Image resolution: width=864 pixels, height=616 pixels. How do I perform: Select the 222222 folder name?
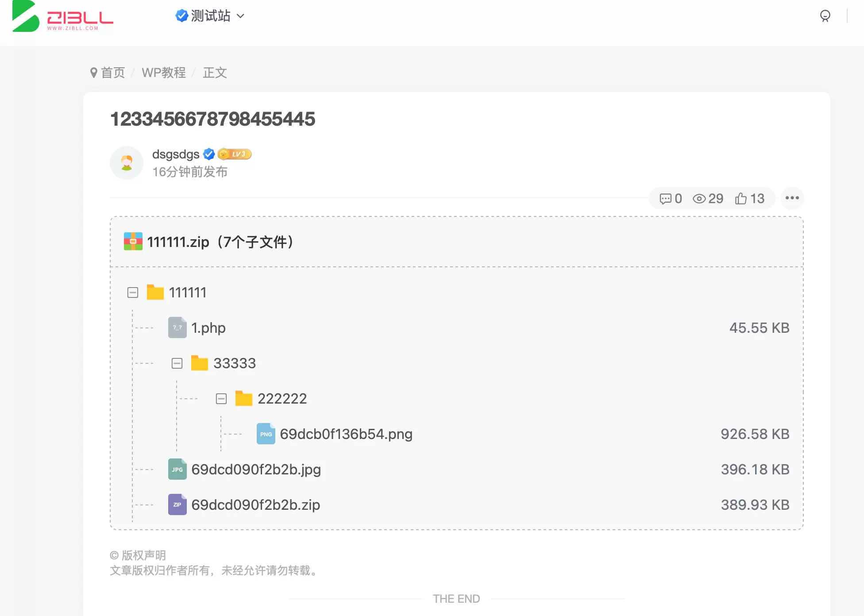pos(282,399)
